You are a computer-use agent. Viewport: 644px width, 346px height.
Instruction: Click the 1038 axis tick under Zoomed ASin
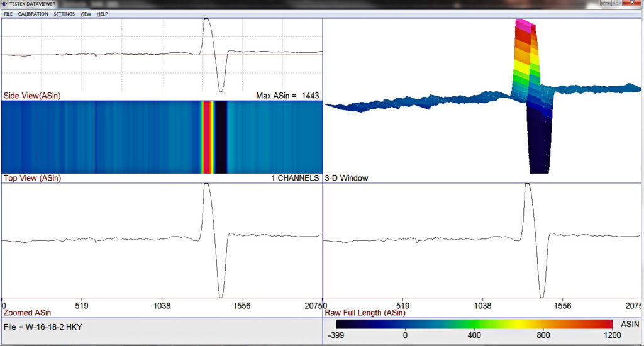point(162,306)
